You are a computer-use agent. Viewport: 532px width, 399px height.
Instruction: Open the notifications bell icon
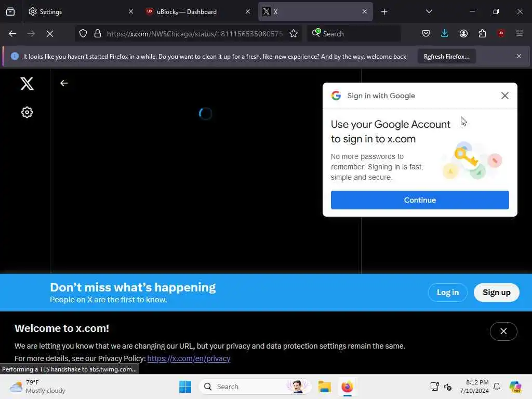497,387
